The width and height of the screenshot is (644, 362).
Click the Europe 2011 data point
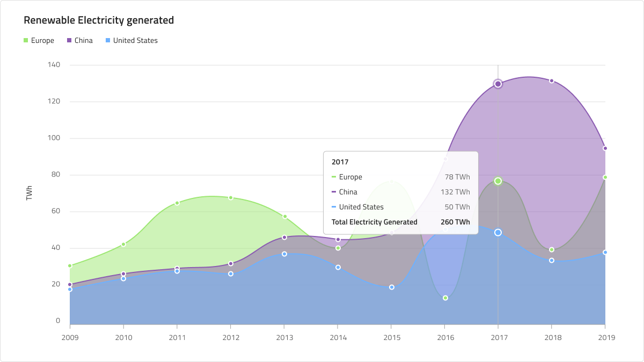(177, 203)
